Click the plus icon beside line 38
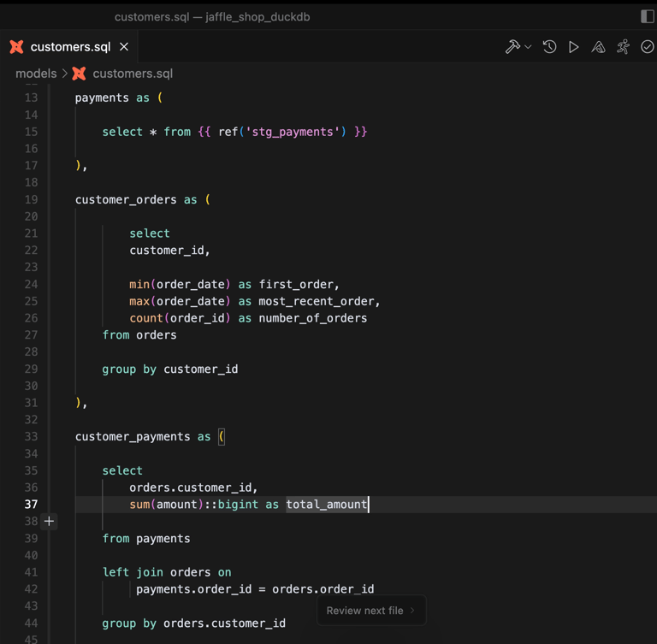 point(49,521)
